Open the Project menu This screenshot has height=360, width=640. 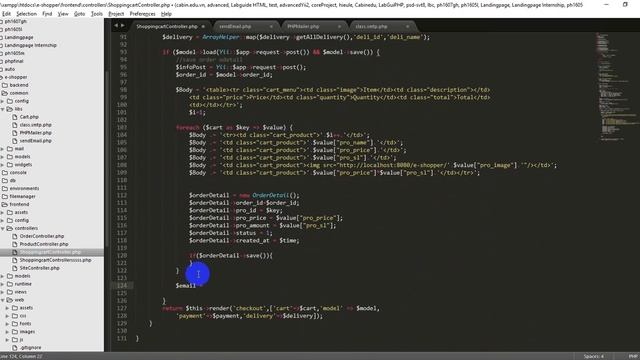click(116, 14)
